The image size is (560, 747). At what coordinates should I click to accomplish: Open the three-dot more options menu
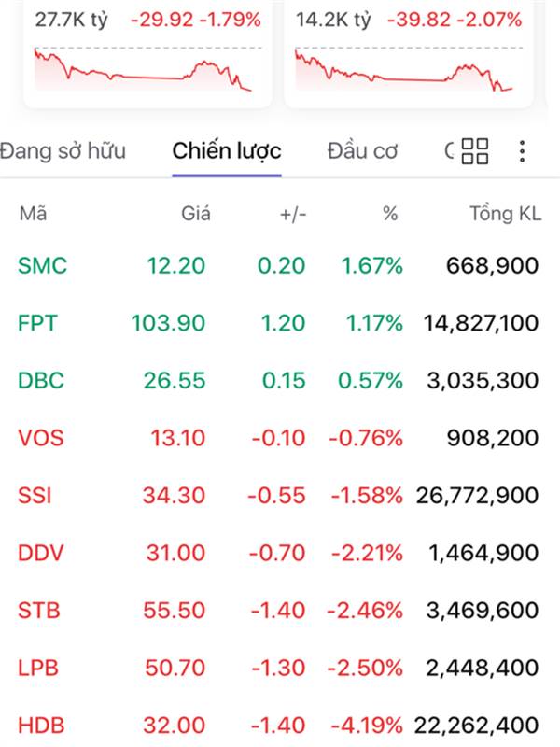[523, 151]
